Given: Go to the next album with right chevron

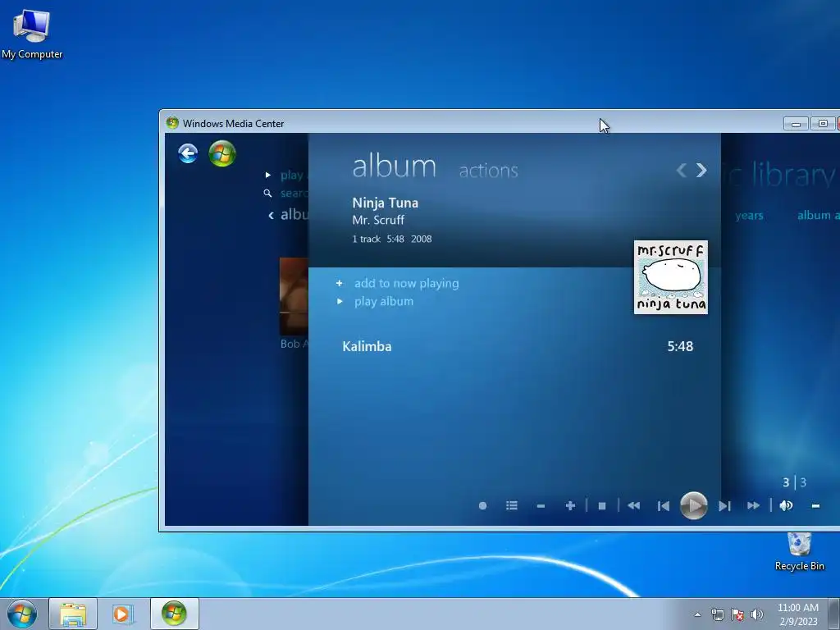Looking at the screenshot, I should (x=701, y=171).
